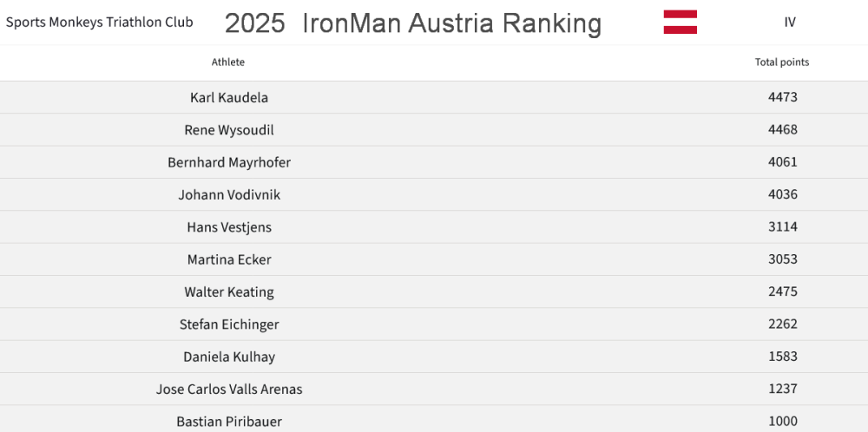Select athlete Rene Wysoudil

(229, 130)
